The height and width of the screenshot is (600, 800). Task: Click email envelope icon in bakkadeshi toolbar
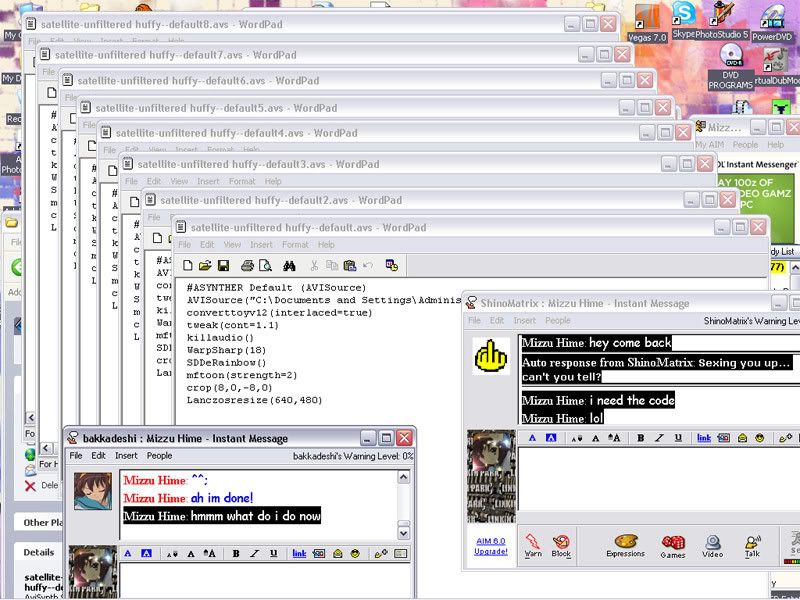tap(338, 554)
